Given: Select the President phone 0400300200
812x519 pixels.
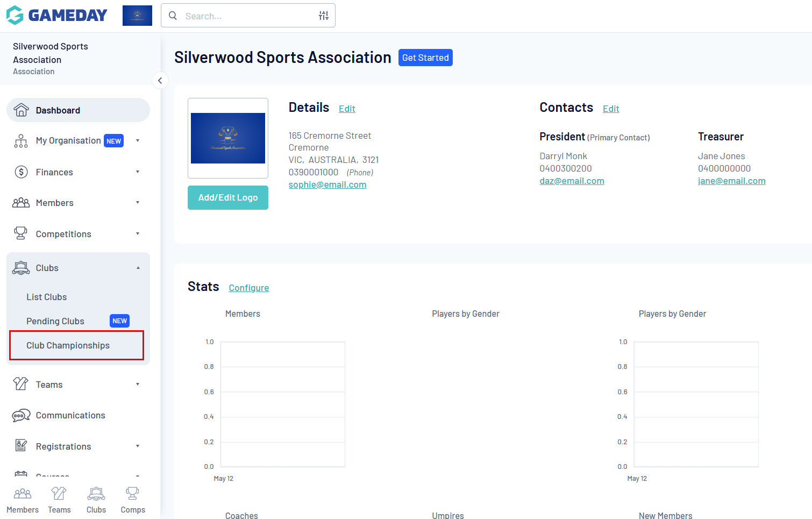Looking at the screenshot, I should click(x=566, y=168).
